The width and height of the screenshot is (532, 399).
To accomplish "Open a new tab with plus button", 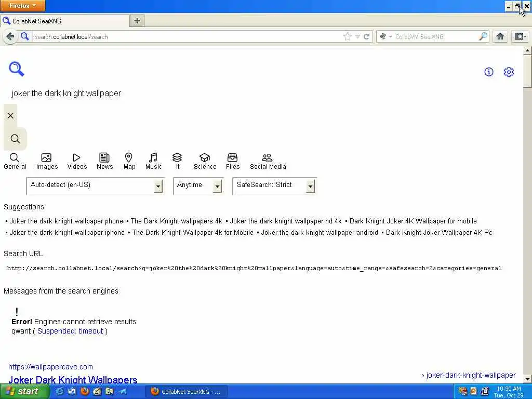I will [137, 21].
